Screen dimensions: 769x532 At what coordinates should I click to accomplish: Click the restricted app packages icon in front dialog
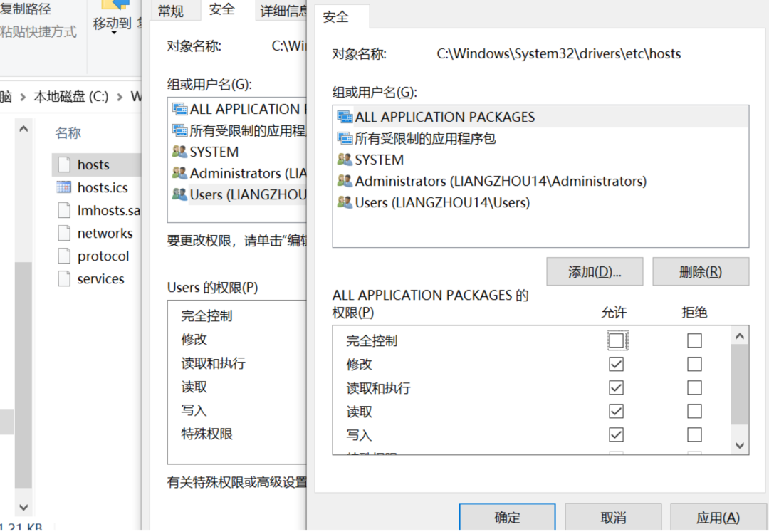click(345, 138)
